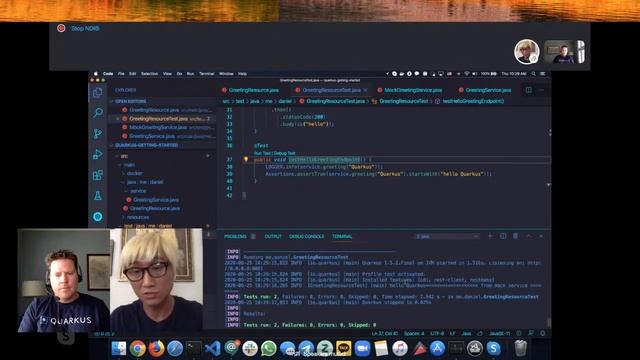The width and height of the screenshot is (640, 360).
Task: Open the View menu in the menu bar
Action: (x=167, y=74)
